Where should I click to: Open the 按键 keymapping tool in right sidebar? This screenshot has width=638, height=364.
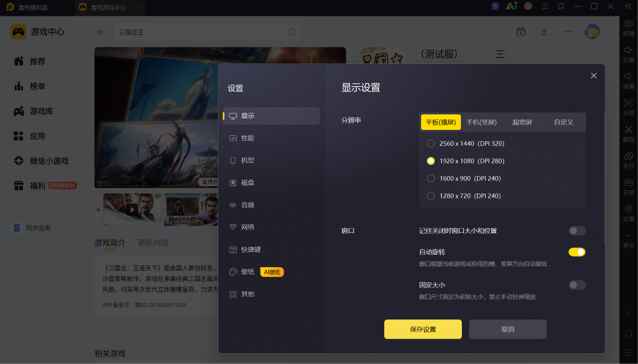pos(628,28)
